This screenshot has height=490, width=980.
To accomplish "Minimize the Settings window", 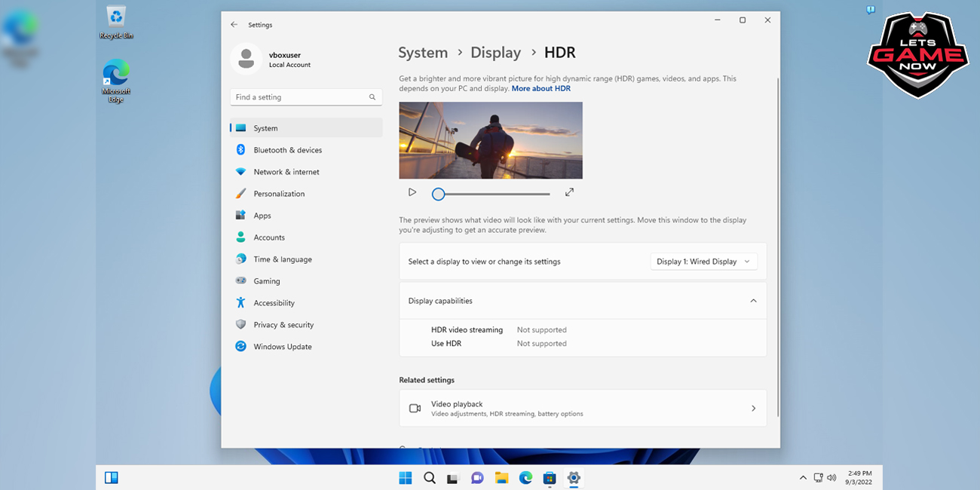I will (x=716, y=20).
